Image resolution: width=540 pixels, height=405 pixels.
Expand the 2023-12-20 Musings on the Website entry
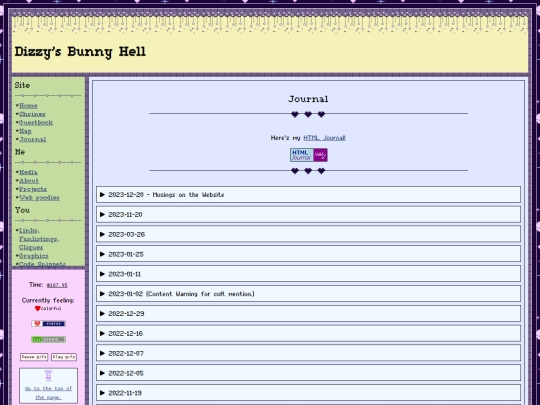pyautogui.click(x=308, y=195)
